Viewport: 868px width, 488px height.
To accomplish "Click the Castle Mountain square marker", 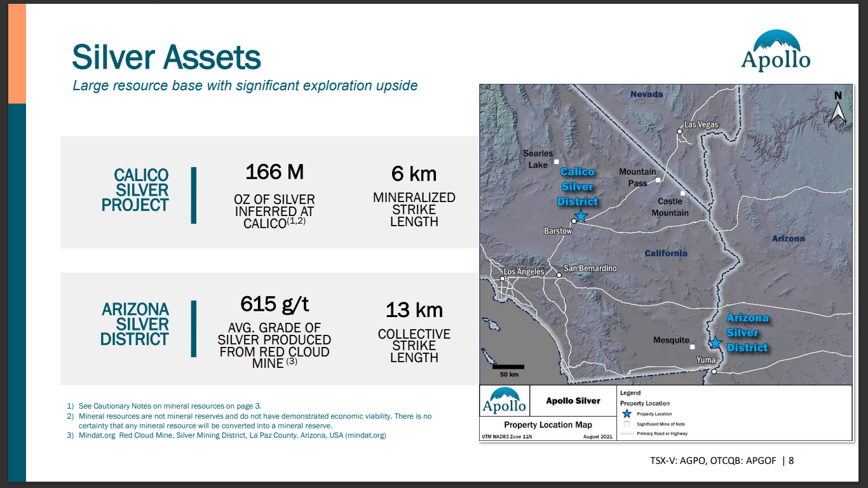I will coord(682,194).
